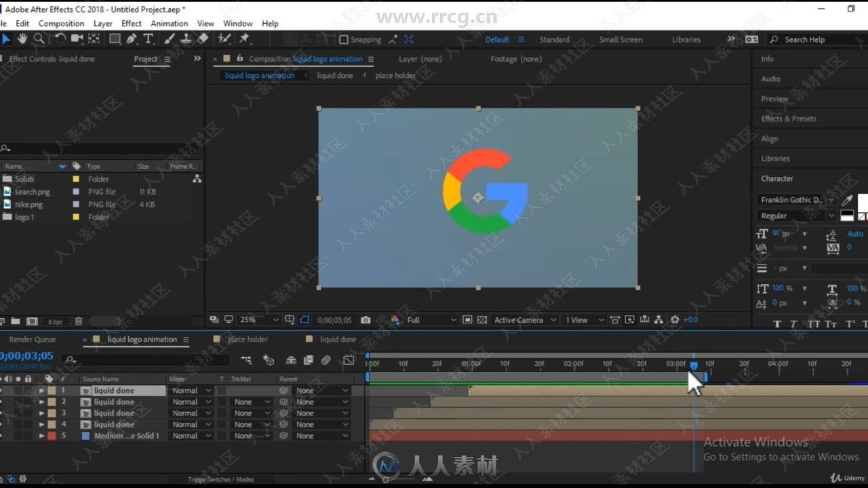Switch to the Small Screen workspace
Viewport: 868px width, 488px height.
[620, 39]
